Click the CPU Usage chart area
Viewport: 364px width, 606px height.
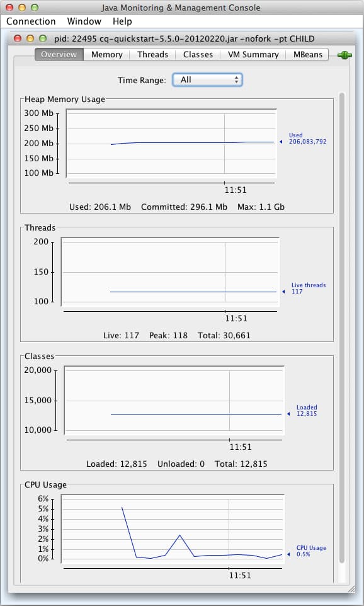pos(173,529)
